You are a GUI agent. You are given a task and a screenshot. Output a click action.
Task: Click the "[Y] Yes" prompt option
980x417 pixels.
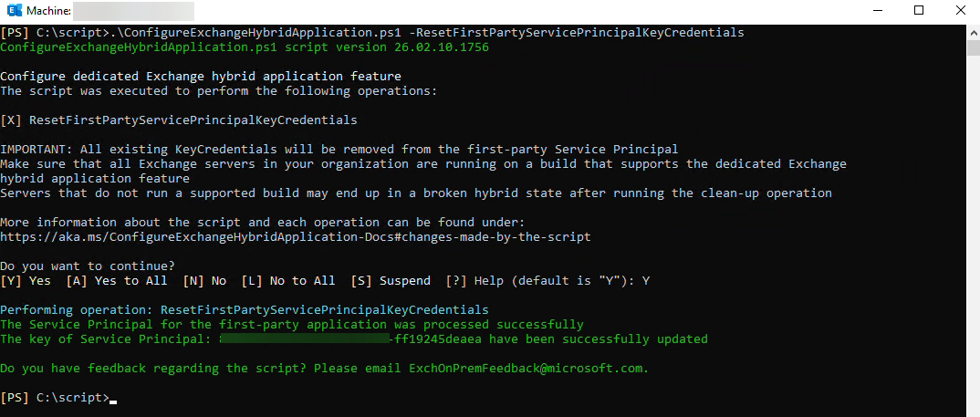[x=26, y=281]
